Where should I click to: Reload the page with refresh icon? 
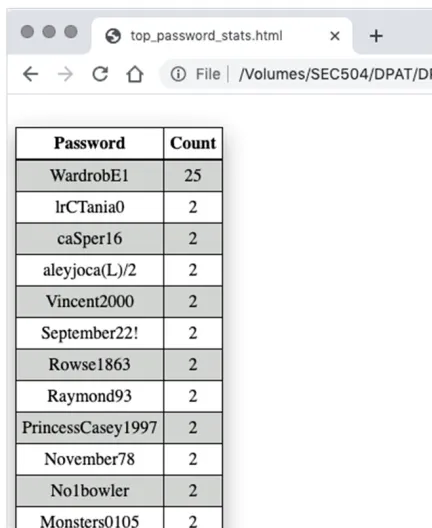100,74
